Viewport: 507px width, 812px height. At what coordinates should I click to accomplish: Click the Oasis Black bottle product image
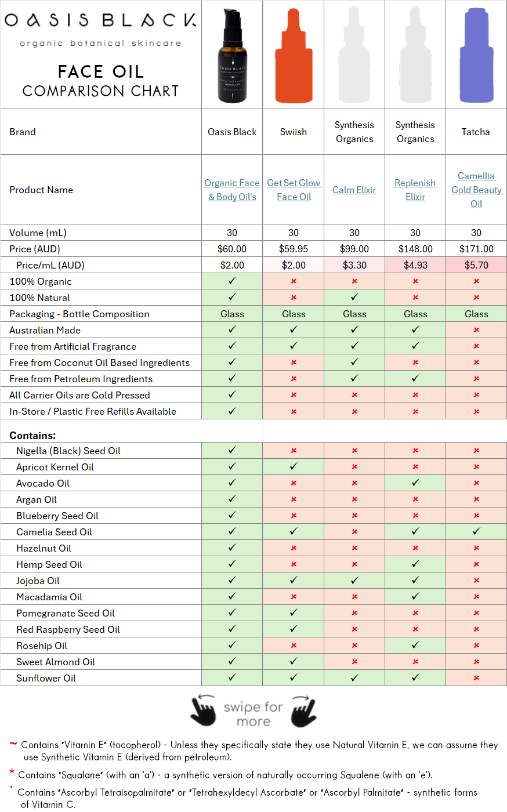(233, 56)
